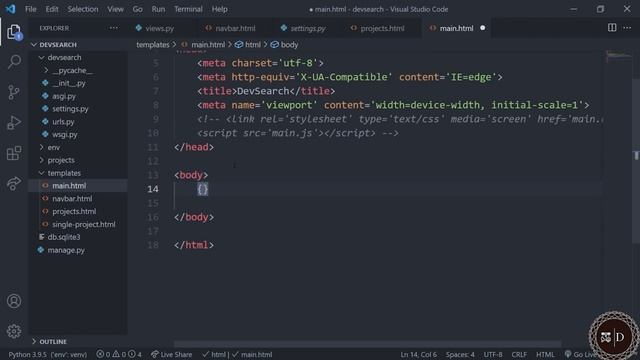640x360 pixels.
Task: Click CRLF end of line status item
Action: tap(519, 354)
